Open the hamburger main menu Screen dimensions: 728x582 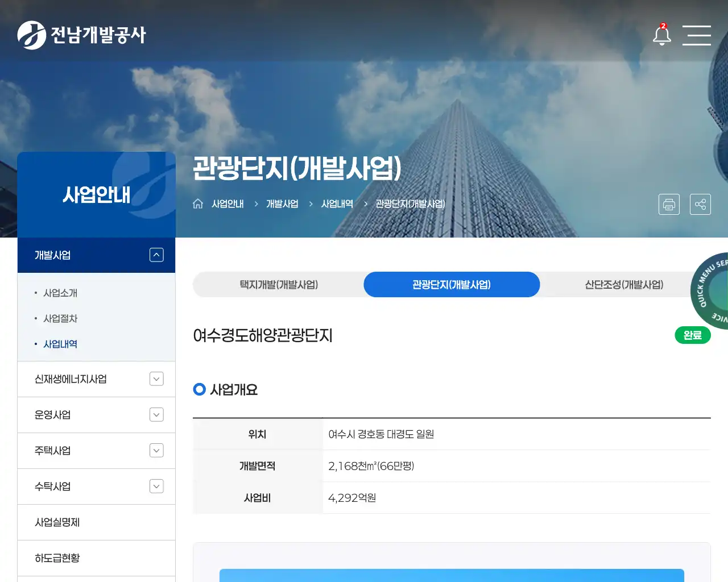click(x=697, y=35)
